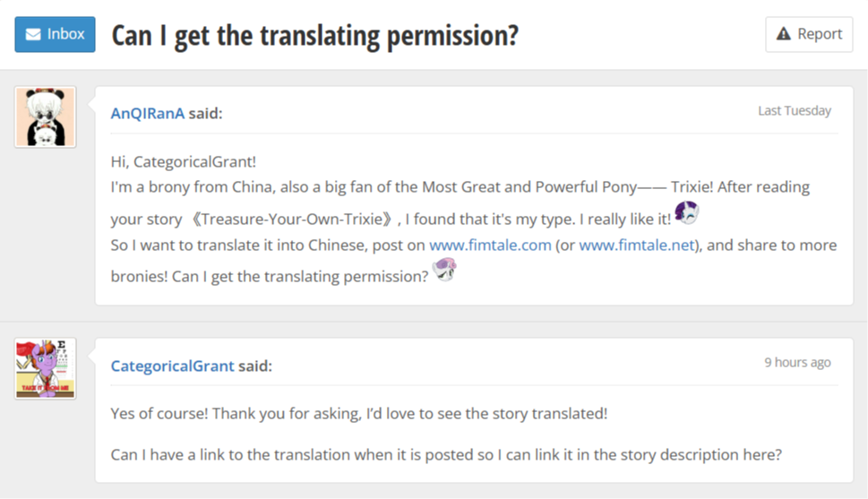Screen dimensions: 868x499
Task: Visit CategoricalGrant's user profile link
Action: pyautogui.click(x=172, y=366)
